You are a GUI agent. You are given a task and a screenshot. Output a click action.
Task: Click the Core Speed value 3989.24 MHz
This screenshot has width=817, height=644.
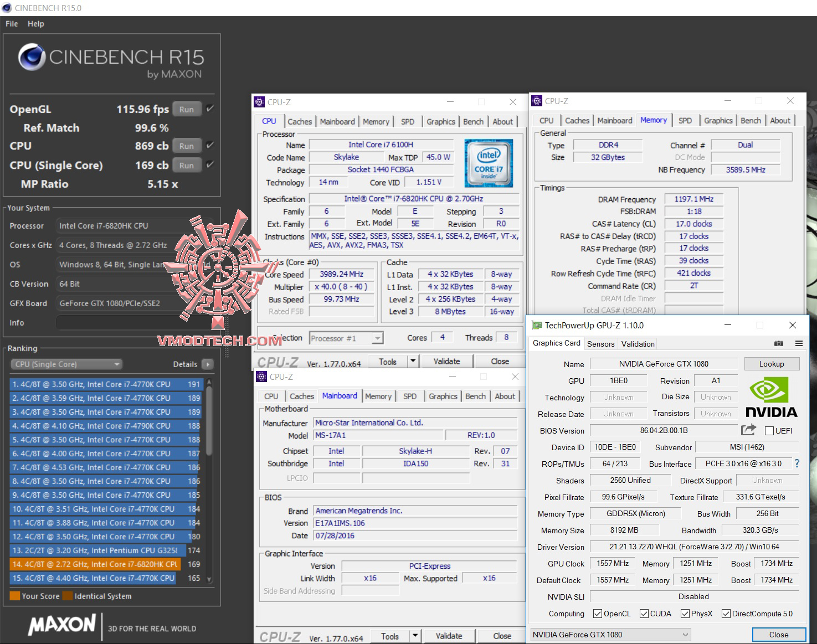(x=341, y=274)
